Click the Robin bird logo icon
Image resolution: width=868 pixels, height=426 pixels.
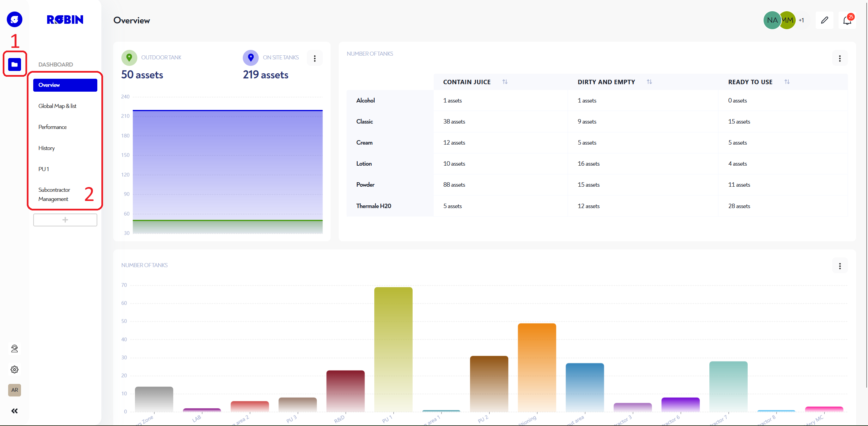click(x=15, y=20)
